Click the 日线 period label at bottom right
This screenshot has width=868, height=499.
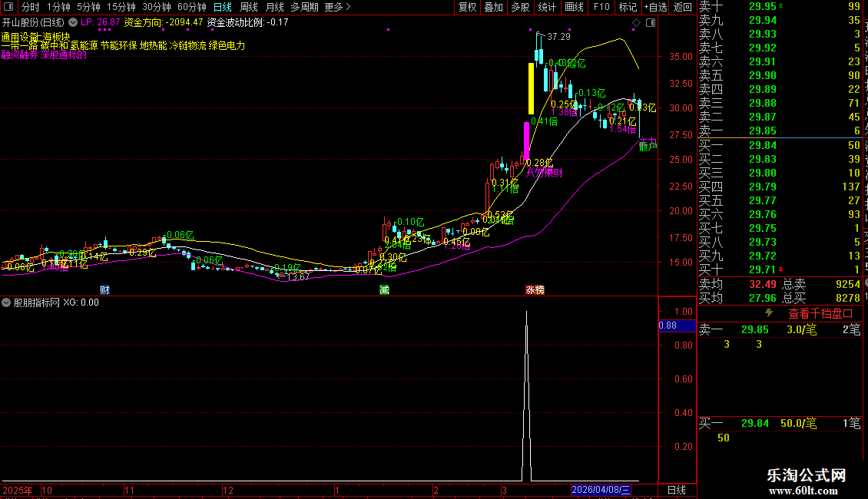677,490
